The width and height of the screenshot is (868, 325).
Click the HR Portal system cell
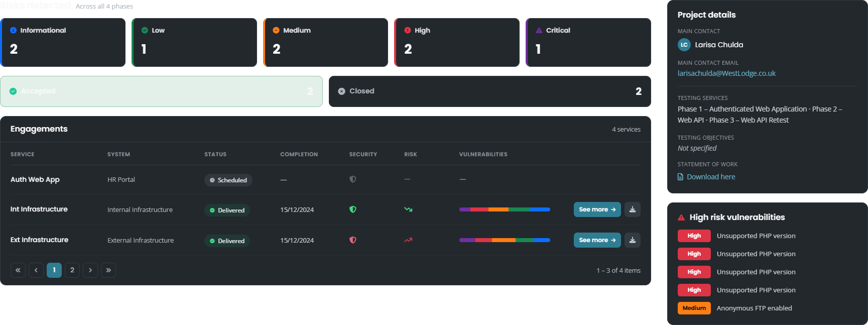coord(121,179)
